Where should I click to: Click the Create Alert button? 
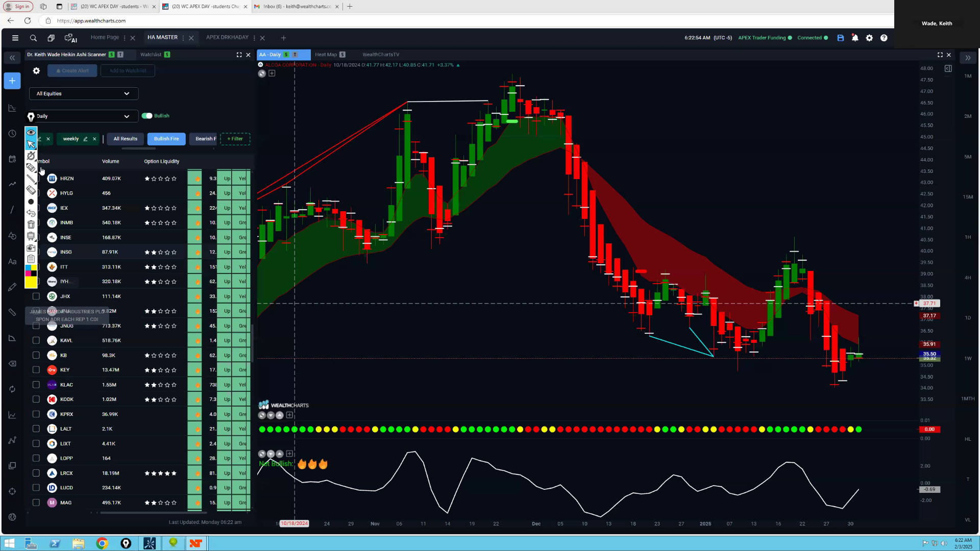pos(72,71)
